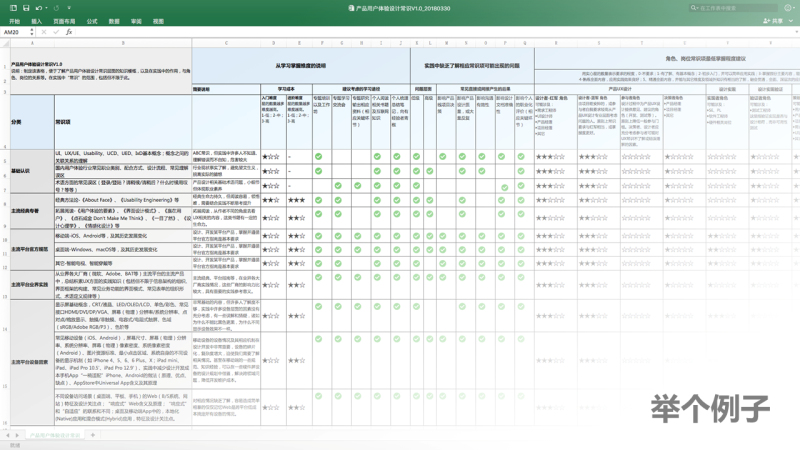Select the 基础认识 category cell
Screen dimensions: 800x450
(x=32, y=171)
